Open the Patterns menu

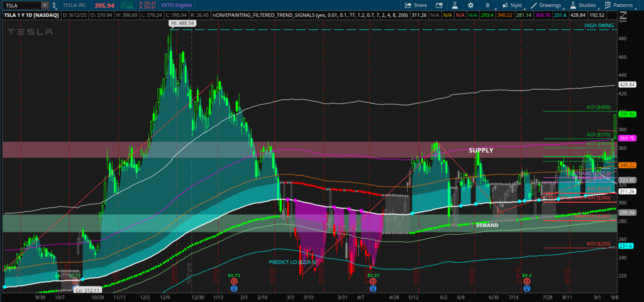pyautogui.click(x=619, y=5)
